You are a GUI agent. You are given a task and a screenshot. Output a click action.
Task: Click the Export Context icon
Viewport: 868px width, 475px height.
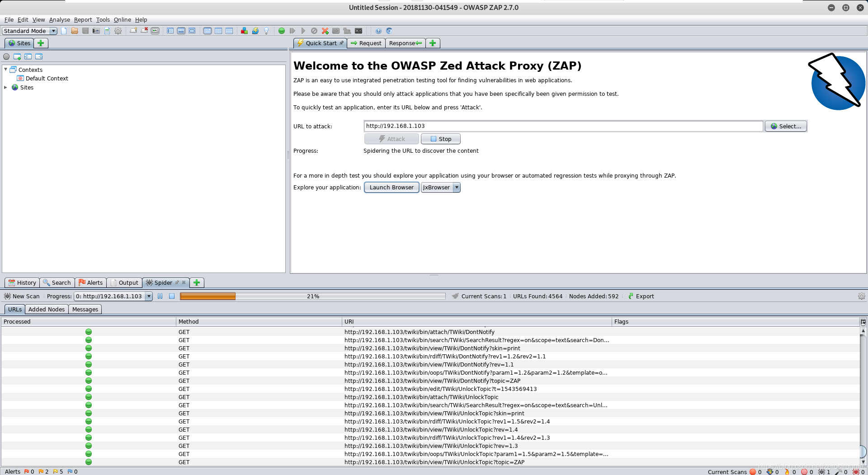point(39,56)
